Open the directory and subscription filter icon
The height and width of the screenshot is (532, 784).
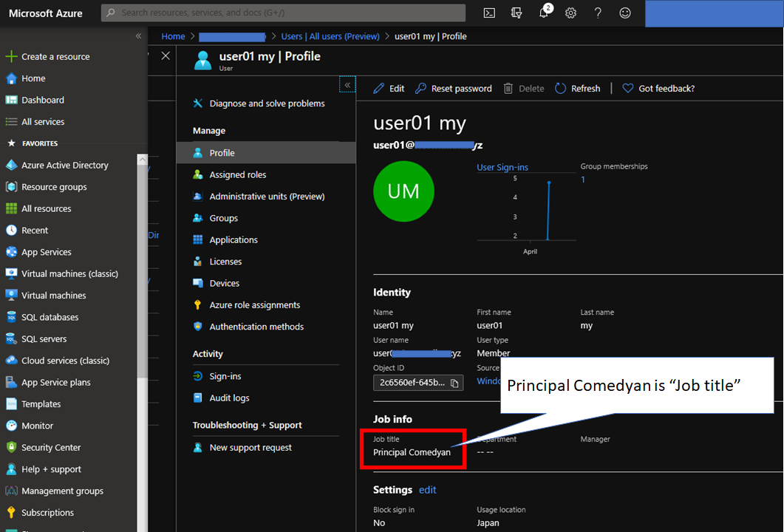517,13
